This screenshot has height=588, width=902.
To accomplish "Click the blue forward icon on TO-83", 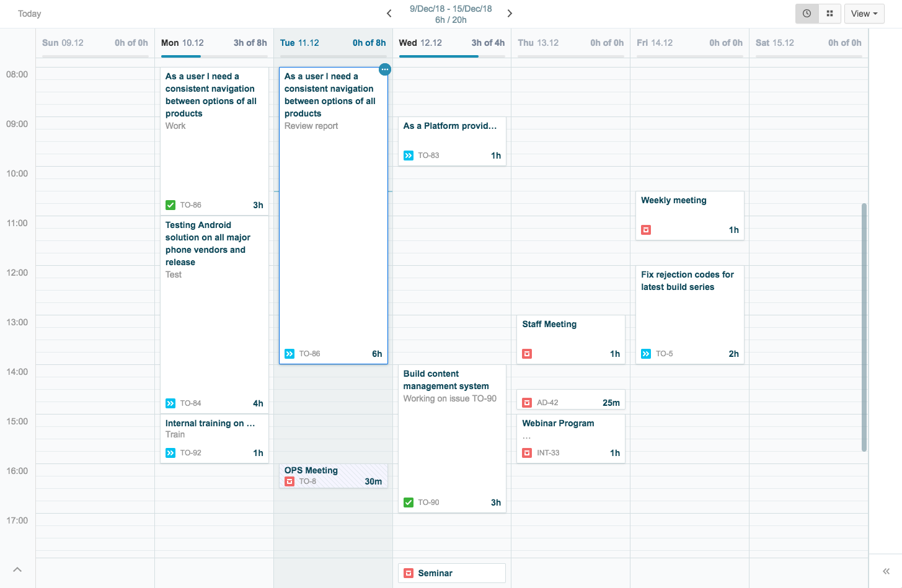I will [409, 156].
